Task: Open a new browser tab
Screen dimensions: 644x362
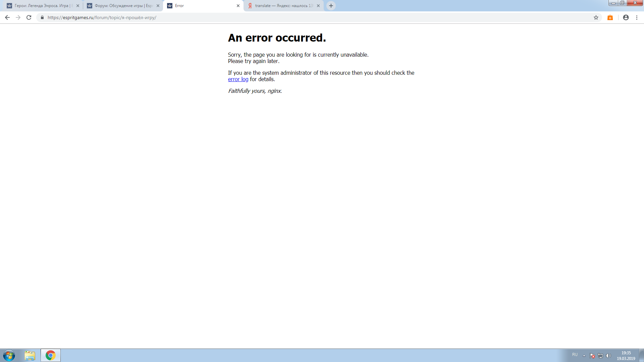Action: pos(331,6)
